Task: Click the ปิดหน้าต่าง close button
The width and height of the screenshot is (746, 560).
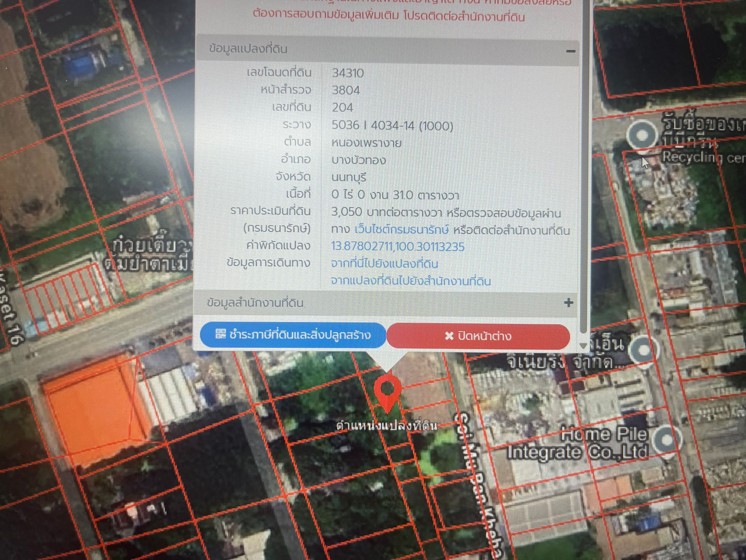Action: [478, 336]
